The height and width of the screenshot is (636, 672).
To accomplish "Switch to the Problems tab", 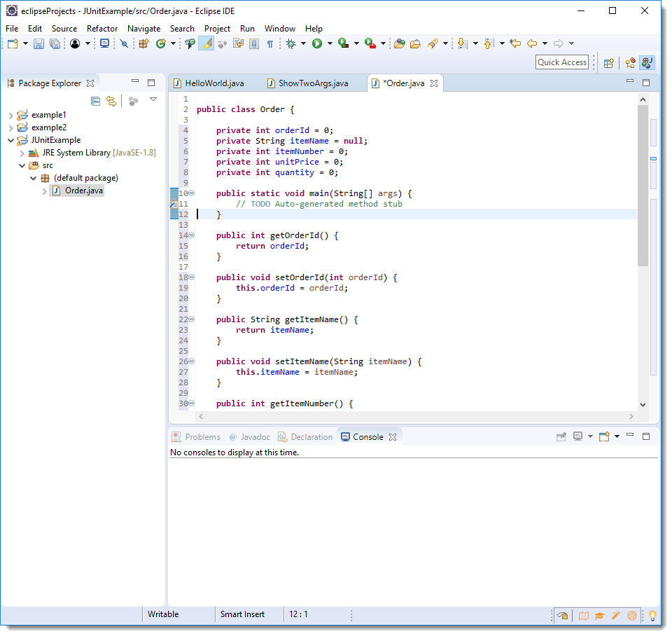I will coord(196,437).
